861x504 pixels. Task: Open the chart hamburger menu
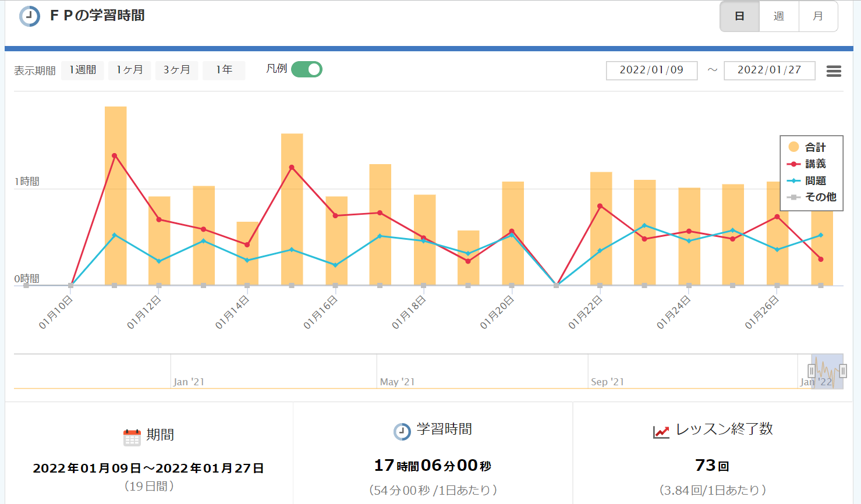point(834,71)
